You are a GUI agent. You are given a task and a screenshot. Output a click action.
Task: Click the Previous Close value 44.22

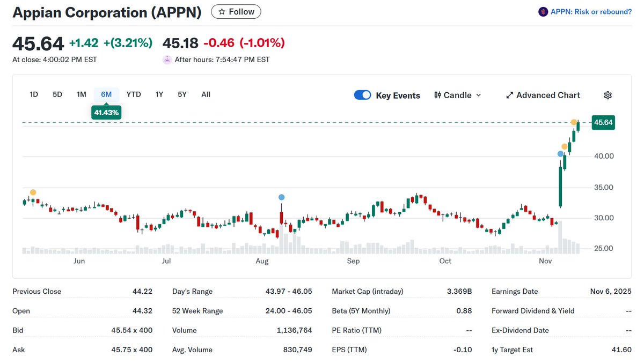tap(142, 292)
